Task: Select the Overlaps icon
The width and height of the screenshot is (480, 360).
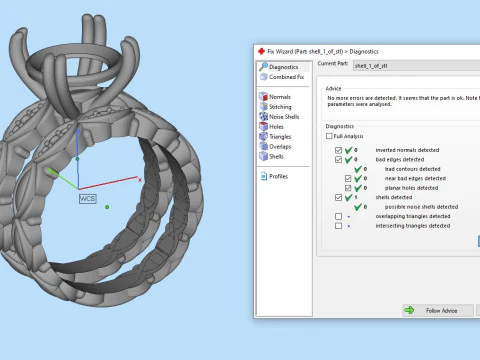Action: tap(263, 146)
